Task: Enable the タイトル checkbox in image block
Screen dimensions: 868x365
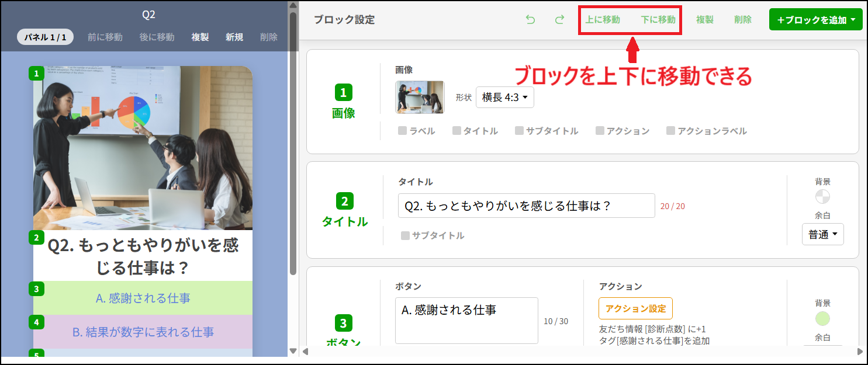Action: pyautogui.click(x=457, y=131)
